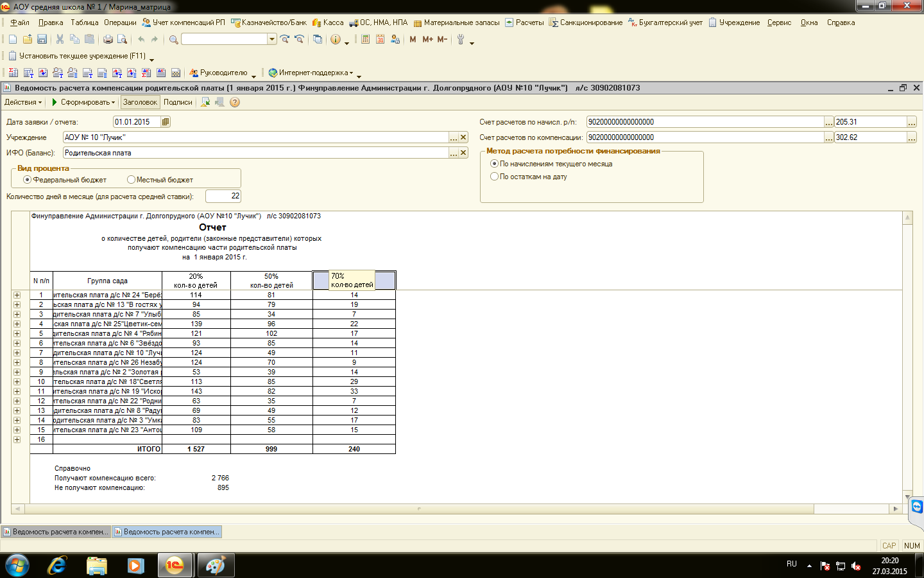Select the 'Федеральный бюджет' radio button
This screenshot has width=924, height=578.
coord(28,180)
